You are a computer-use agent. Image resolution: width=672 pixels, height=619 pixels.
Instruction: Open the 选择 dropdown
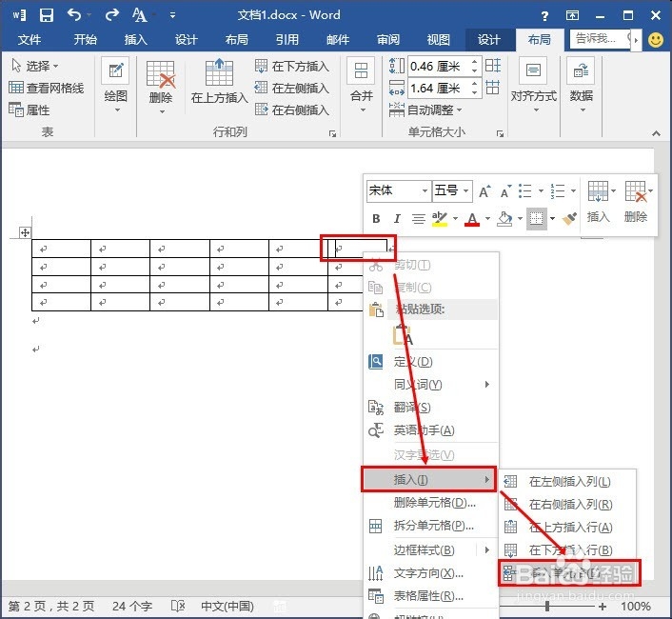35,66
